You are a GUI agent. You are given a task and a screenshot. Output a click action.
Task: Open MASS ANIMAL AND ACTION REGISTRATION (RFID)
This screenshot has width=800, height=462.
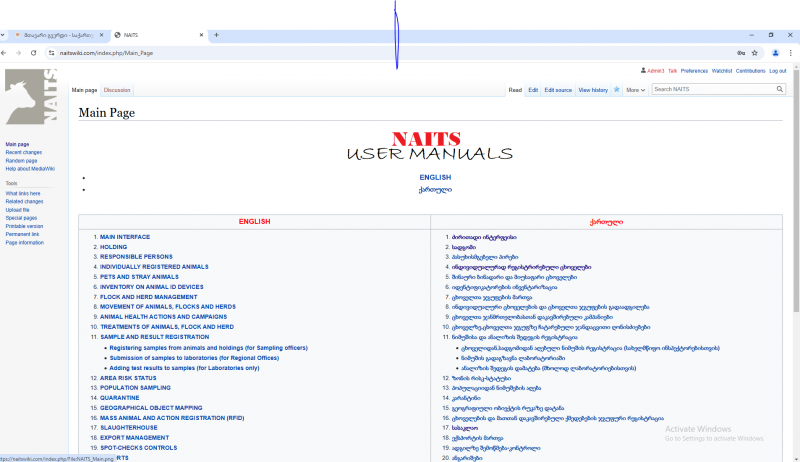[x=172, y=418]
